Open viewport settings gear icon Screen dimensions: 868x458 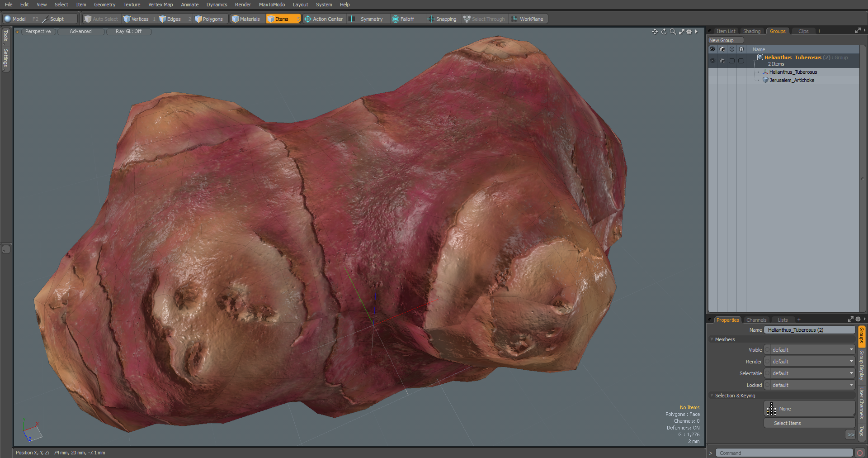[689, 32]
